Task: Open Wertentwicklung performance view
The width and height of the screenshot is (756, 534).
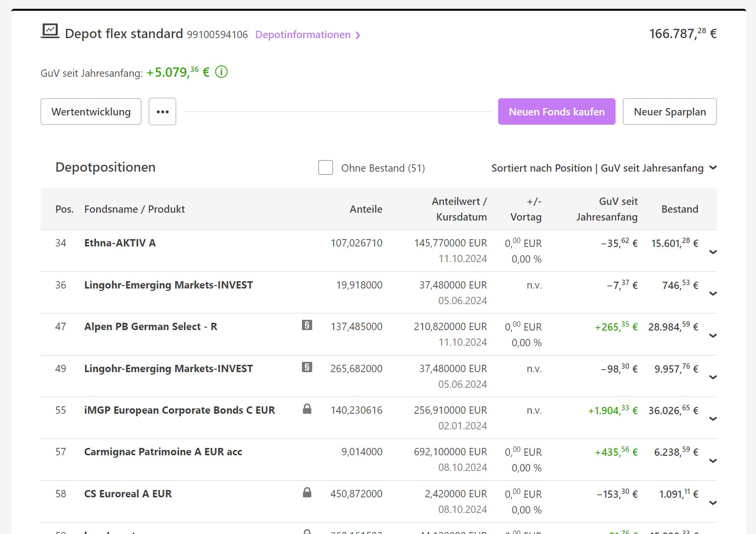Action: [x=91, y=112]
